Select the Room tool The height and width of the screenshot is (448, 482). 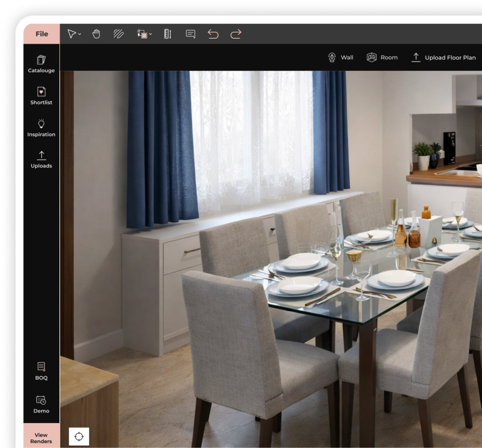[382, 57]
